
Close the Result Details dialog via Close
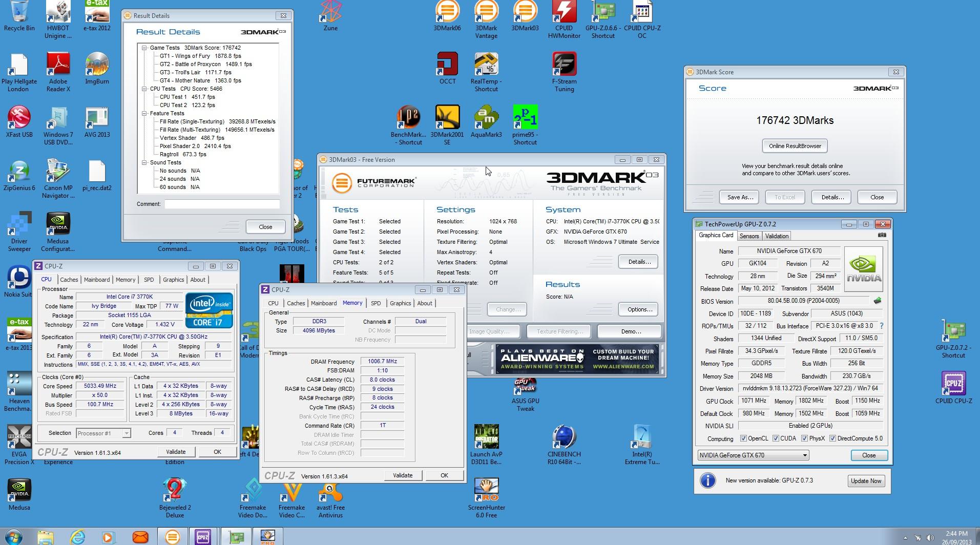[x=265, y=227]
